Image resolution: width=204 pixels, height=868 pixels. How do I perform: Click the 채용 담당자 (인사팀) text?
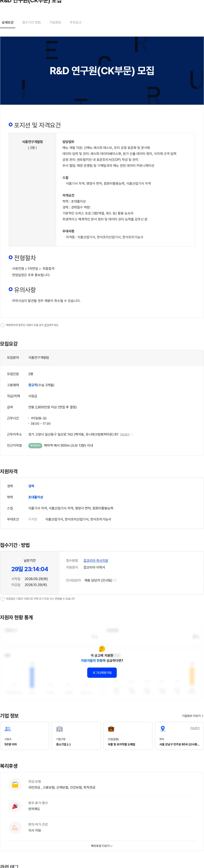point(98,580)
